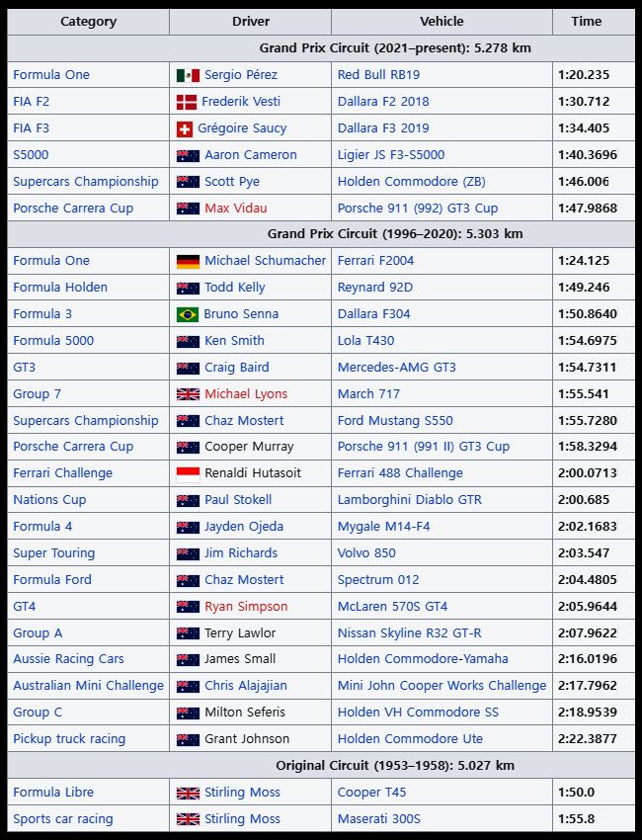Open the Ligier JS F3-S5000 link
The width and height of the screenshot is (642, 840).
coord(391,155)
